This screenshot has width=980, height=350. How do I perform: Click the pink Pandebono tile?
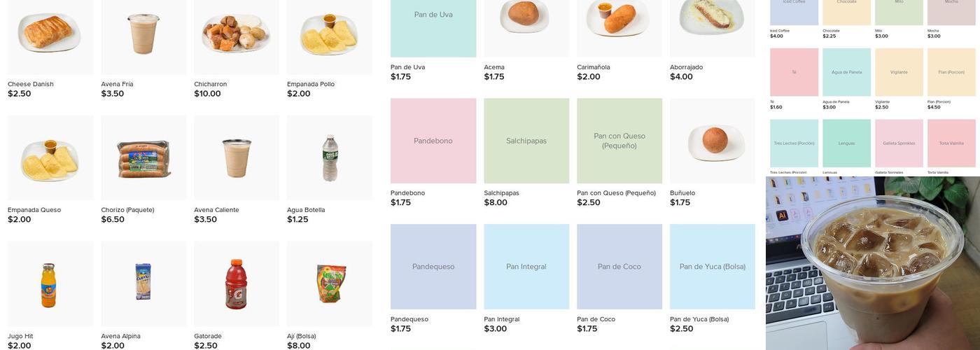[433, 141]
